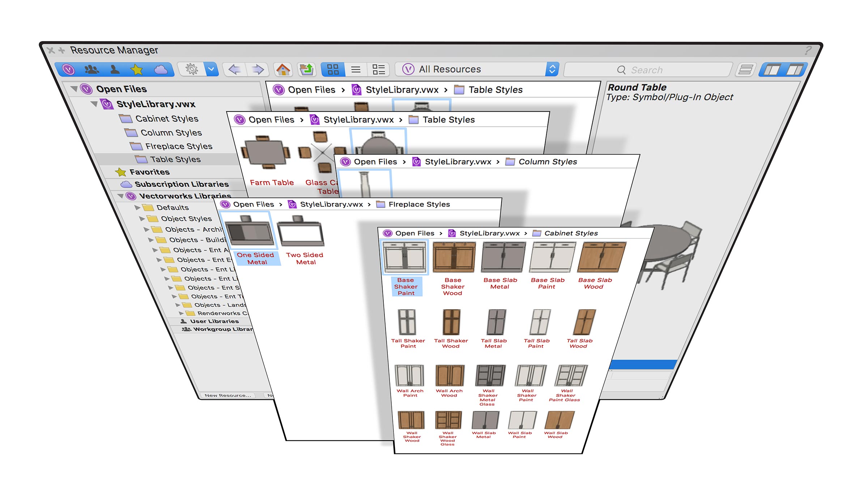
Task: Toggle the Favorites star filter icon
Action: click(x=137, y=69)
